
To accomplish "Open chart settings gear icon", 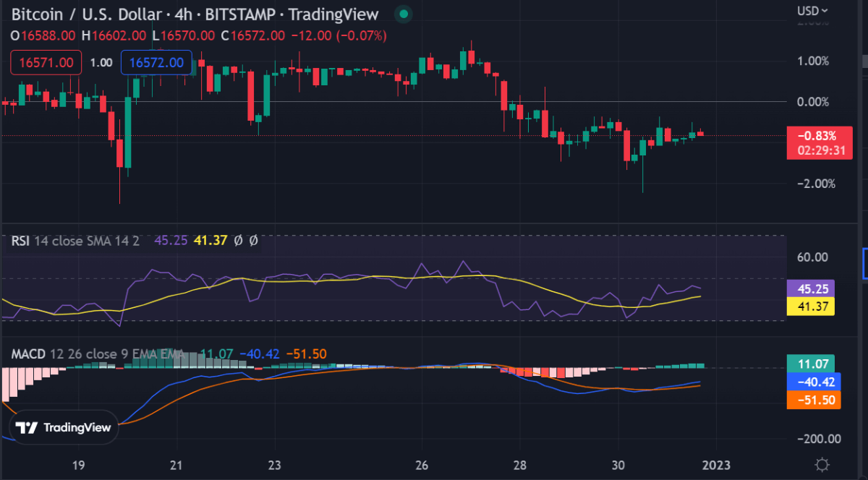I will point(821,464).
